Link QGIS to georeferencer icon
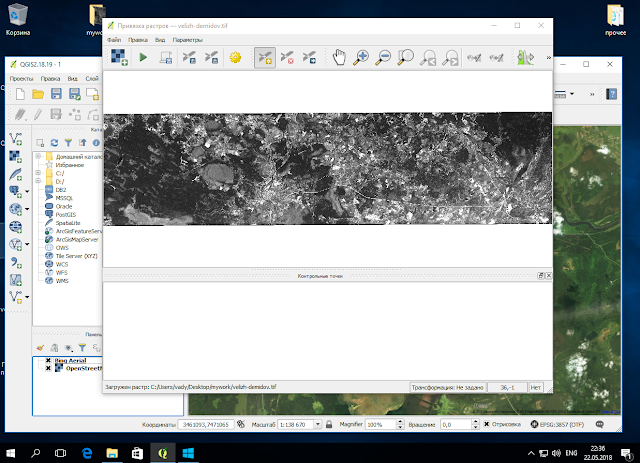The width and height of the screenshot is (640, 463). click(496, 58)
